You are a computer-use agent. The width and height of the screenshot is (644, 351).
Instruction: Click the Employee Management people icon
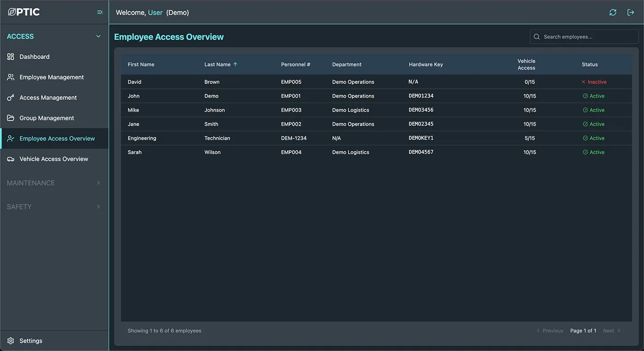[11, 77]
